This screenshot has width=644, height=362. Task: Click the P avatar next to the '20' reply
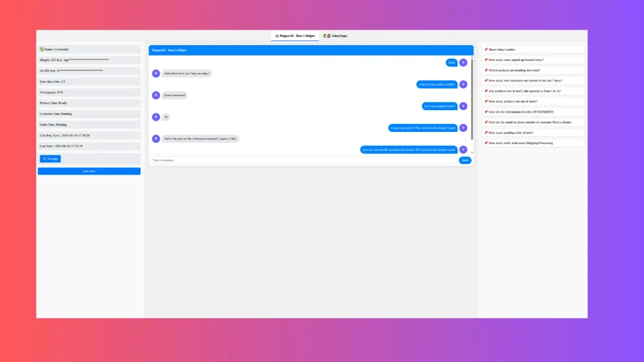[156, 117]
